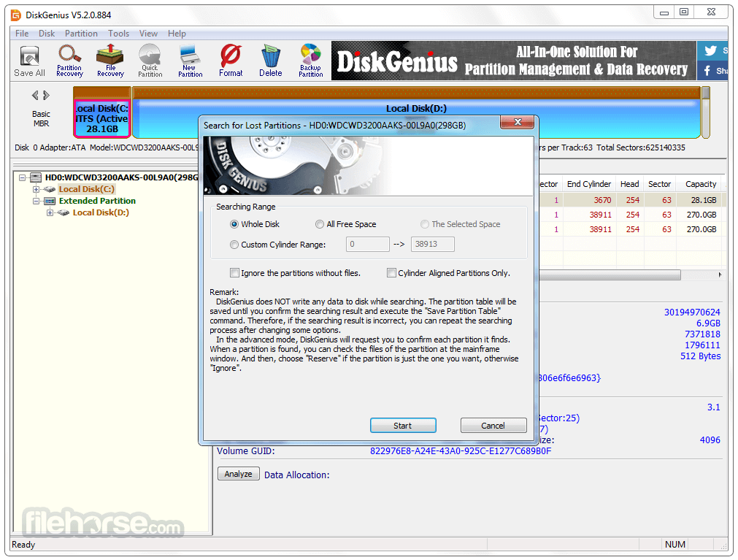Open the Backup Partition tool

coord(311,61)
